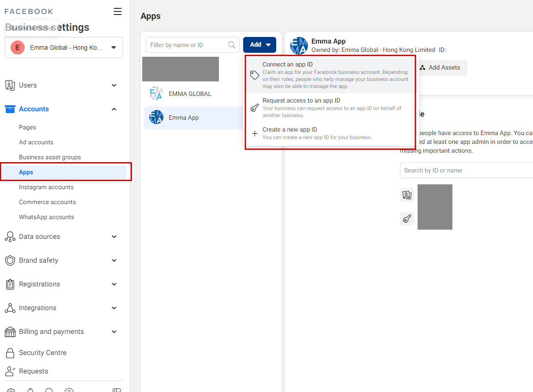The image size is (533, 392).
Task: Open Security Centre
Action: coord(42,353)
